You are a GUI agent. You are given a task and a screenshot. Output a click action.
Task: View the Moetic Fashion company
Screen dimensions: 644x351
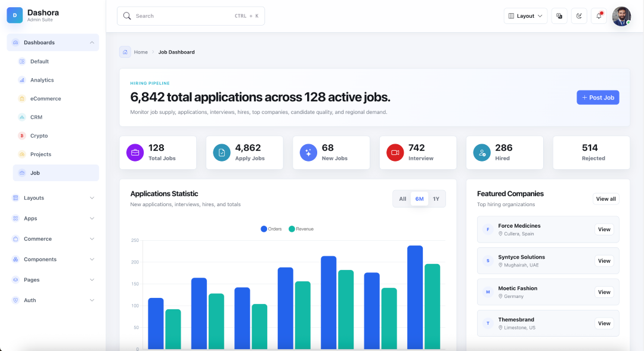[604, 292]
